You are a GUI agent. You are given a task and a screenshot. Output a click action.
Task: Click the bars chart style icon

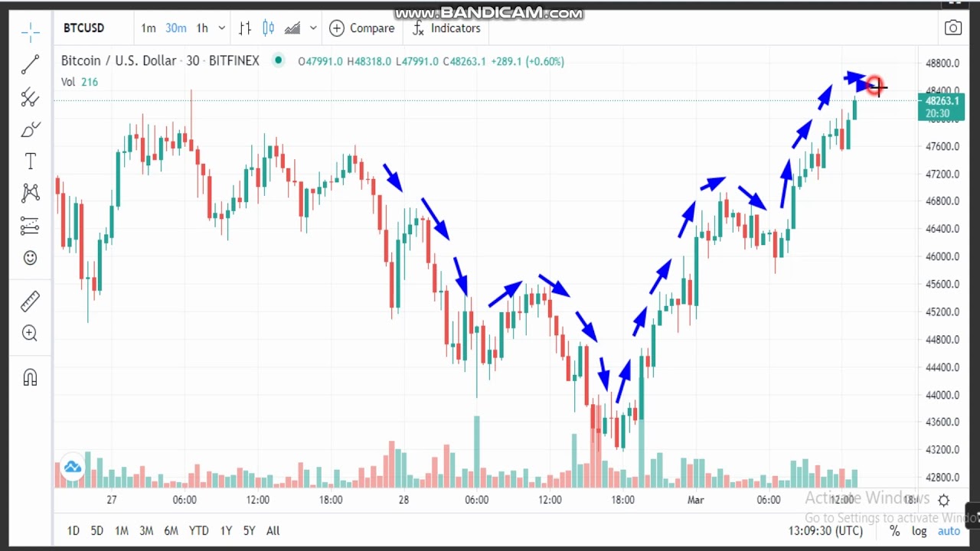(245, 28)
